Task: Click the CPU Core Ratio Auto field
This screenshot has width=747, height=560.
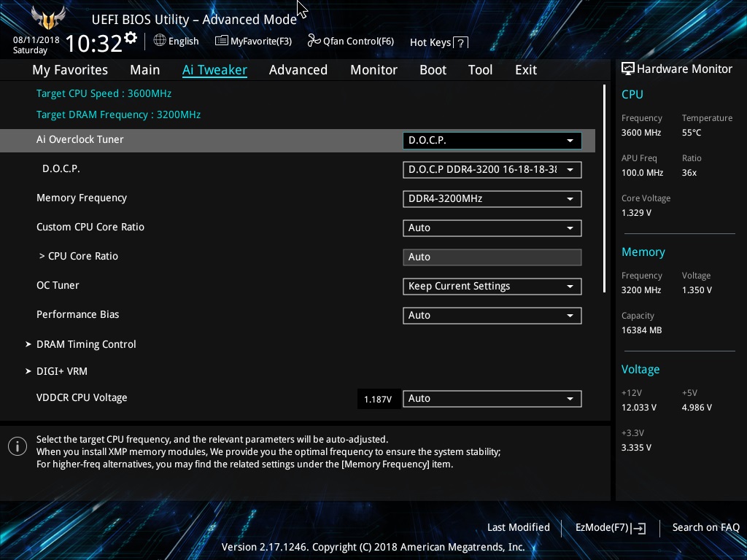Action: (x=492, y=257)
